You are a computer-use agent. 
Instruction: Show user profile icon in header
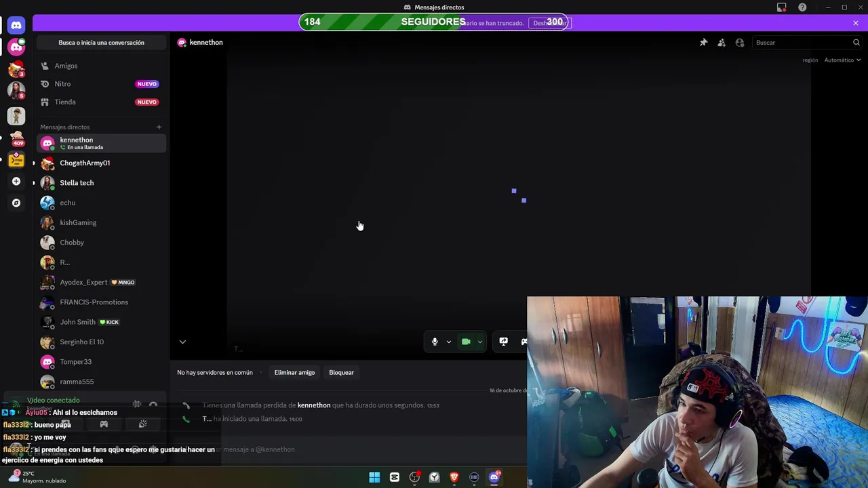click(740, 43)
